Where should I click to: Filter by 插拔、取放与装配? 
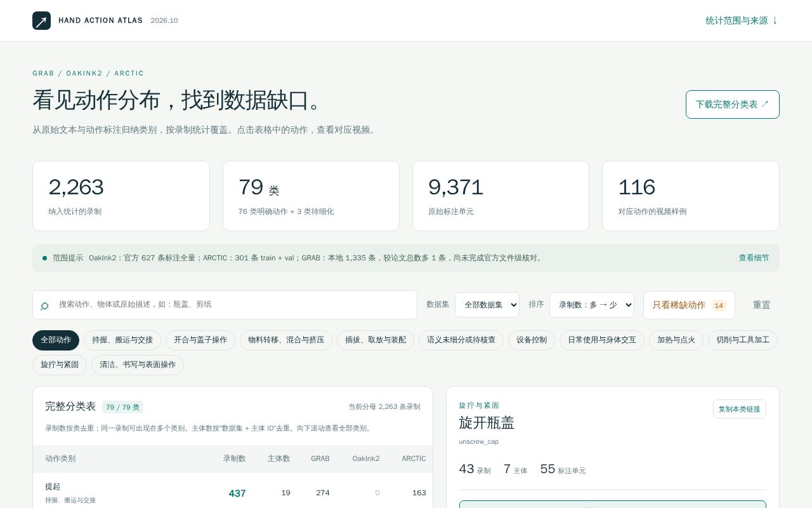(376, 340)
